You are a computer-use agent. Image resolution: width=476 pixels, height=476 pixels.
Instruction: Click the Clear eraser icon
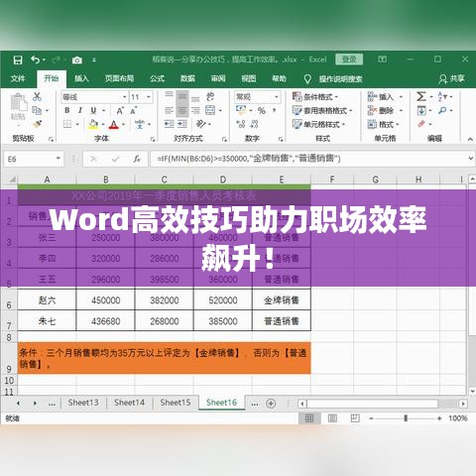pyautogui.click(x=421, y=124)
